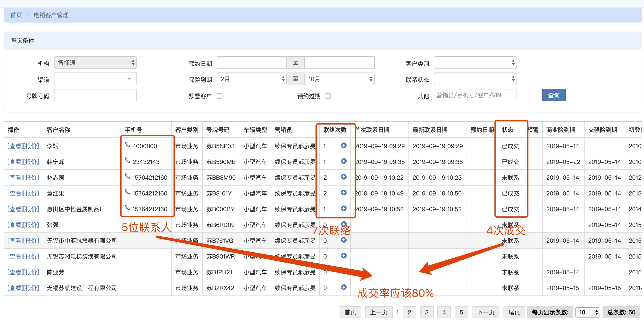Image resolution: width=644 pixels, height=336 pixels.
Task: Open the 客户类别 dropdown
Action: [475, 63]
